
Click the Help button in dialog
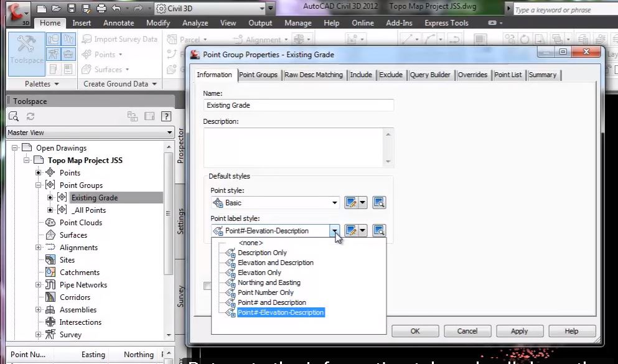click(x=571, y=331)
